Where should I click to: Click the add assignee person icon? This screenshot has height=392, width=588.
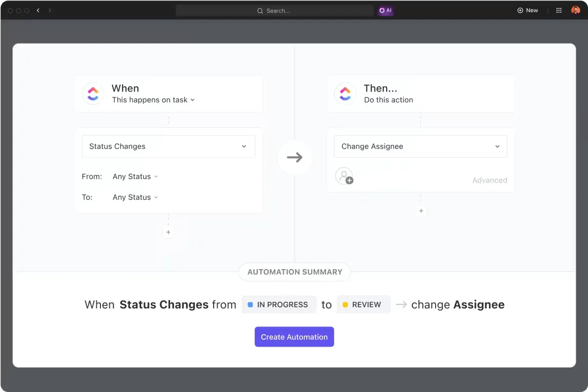coord(344,176)
